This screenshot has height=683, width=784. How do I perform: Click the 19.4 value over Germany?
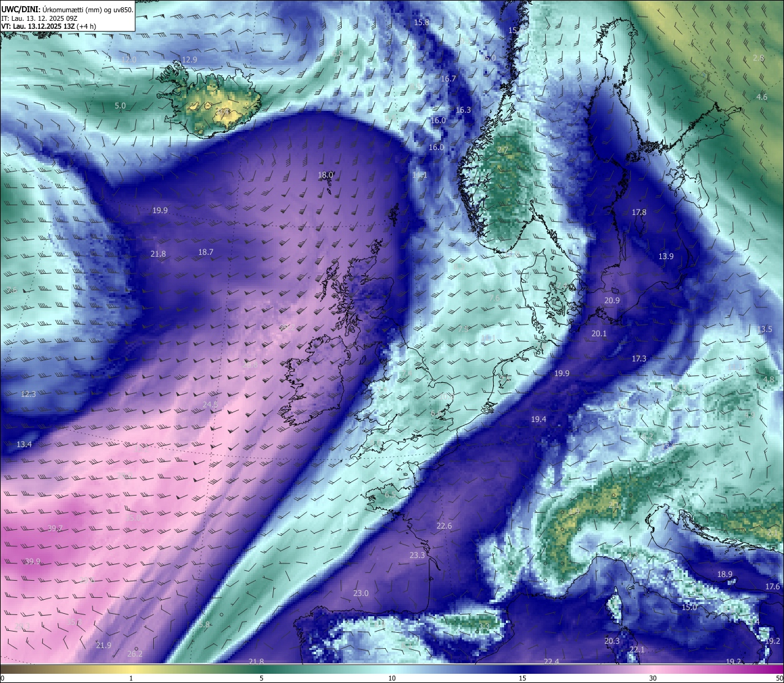coord(538,419)
